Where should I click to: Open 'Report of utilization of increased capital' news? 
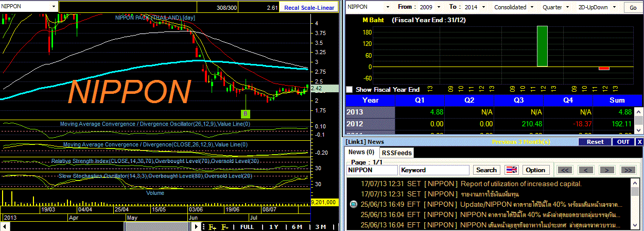[x=521, y=184]
